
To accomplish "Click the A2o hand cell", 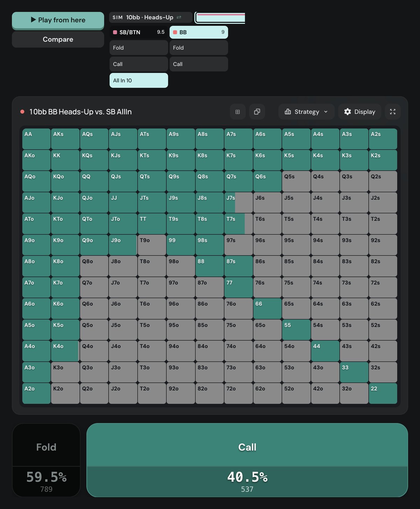I will pos(36,393).
